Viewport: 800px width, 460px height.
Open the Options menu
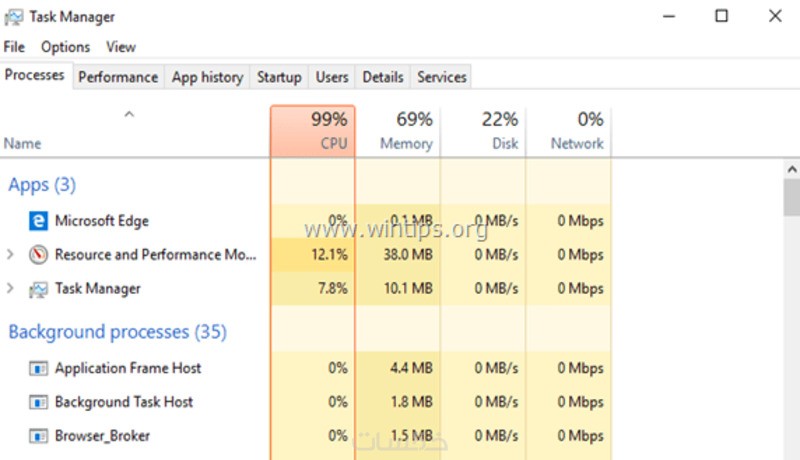coord(65,47)
